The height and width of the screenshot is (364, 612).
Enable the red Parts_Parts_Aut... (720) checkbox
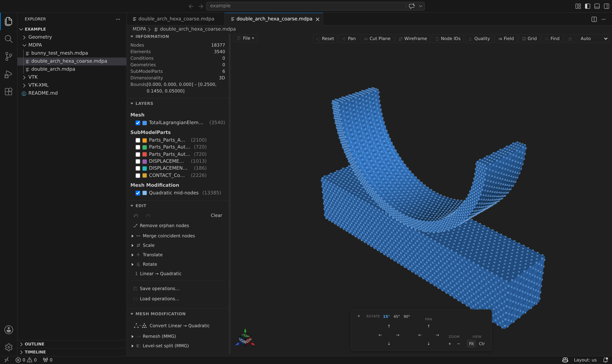(138, 154)
